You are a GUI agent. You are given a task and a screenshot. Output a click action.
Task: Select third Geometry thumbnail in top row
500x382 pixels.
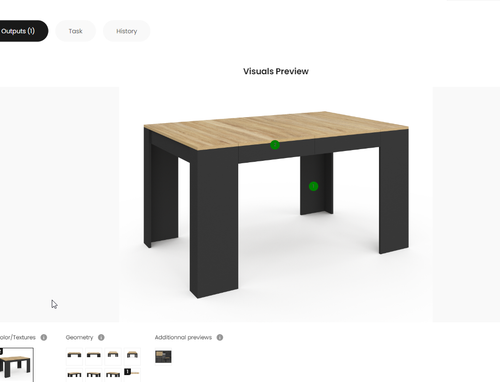point(113,356)
